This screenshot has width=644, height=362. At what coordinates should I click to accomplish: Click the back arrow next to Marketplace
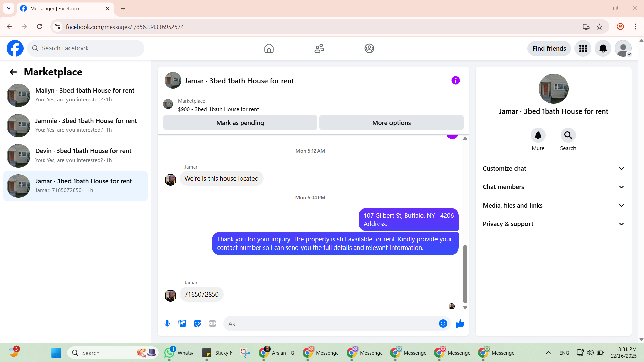pyautogui.click(x=13, y=72)
